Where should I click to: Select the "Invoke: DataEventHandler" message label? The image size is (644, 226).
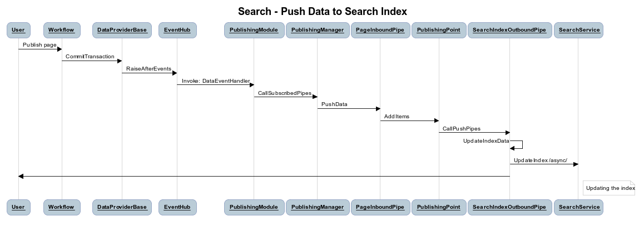pos(216,81)
